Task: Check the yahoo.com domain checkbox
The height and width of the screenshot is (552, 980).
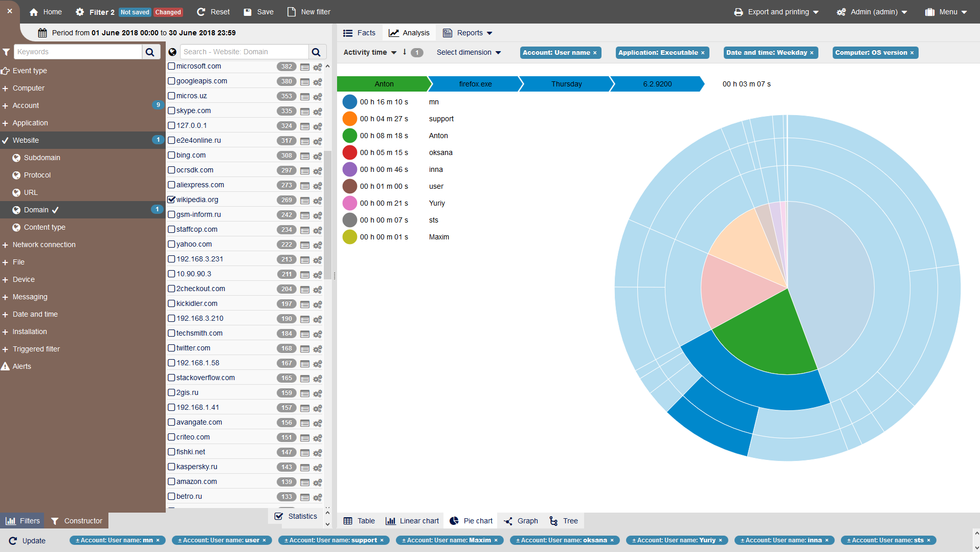Action: coord(172,244)
